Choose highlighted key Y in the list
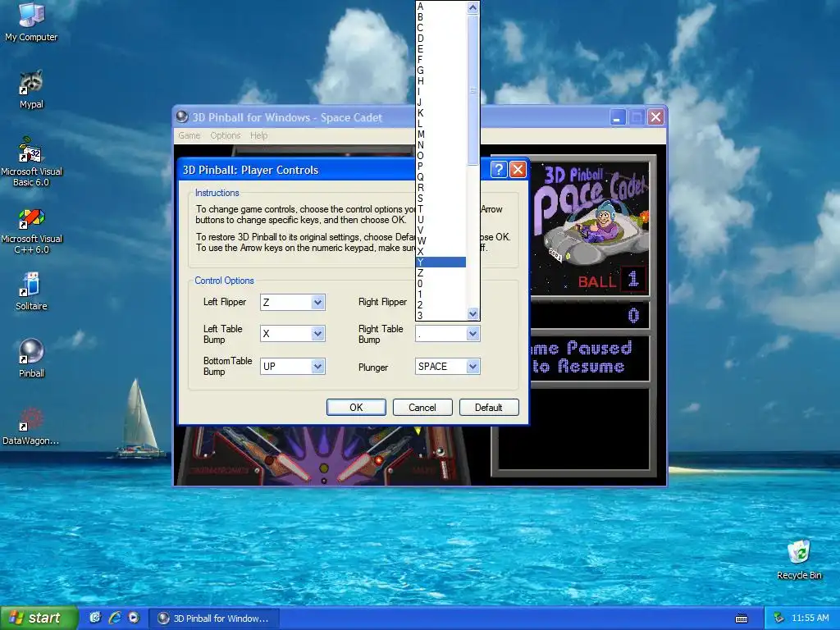840x630 pixels. coord(441,262)
